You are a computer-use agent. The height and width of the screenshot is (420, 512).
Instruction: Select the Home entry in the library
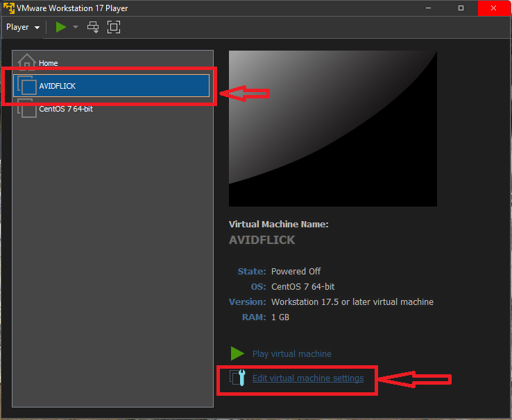point(49,63)
